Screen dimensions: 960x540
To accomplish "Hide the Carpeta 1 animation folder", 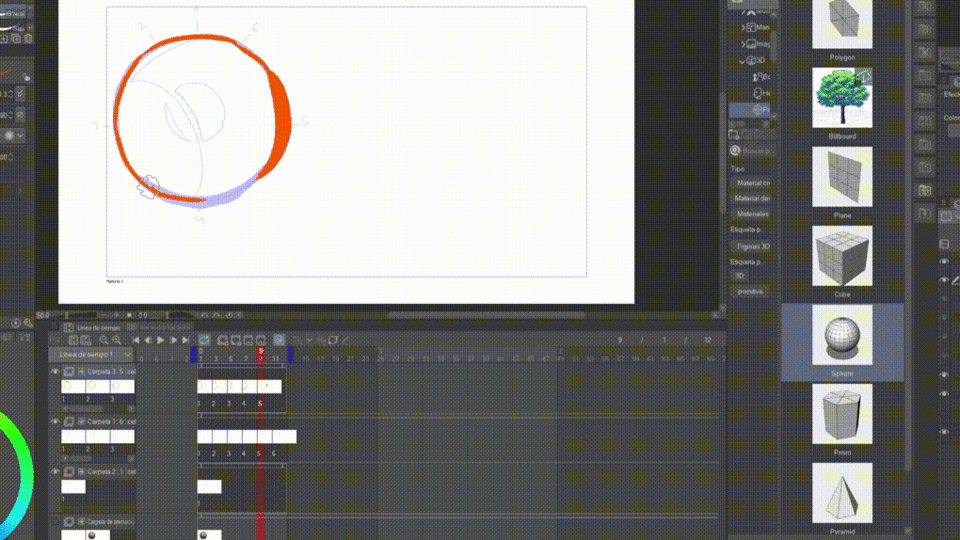I will (x=55, y=422).
